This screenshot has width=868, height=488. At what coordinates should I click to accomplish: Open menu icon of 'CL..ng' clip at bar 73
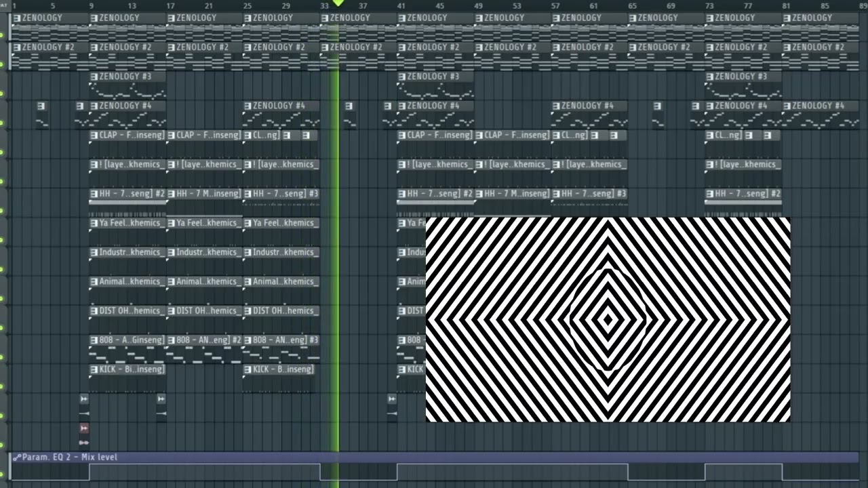(x=710, y=135)
